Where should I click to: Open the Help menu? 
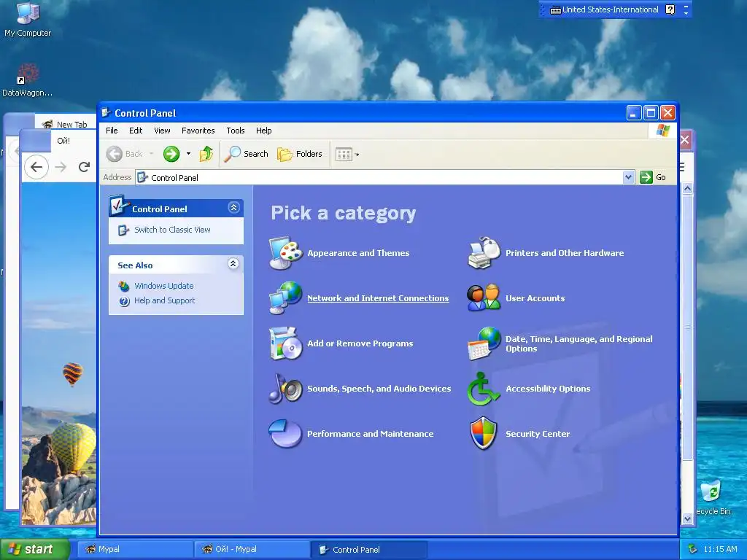[x=263, y=131]
